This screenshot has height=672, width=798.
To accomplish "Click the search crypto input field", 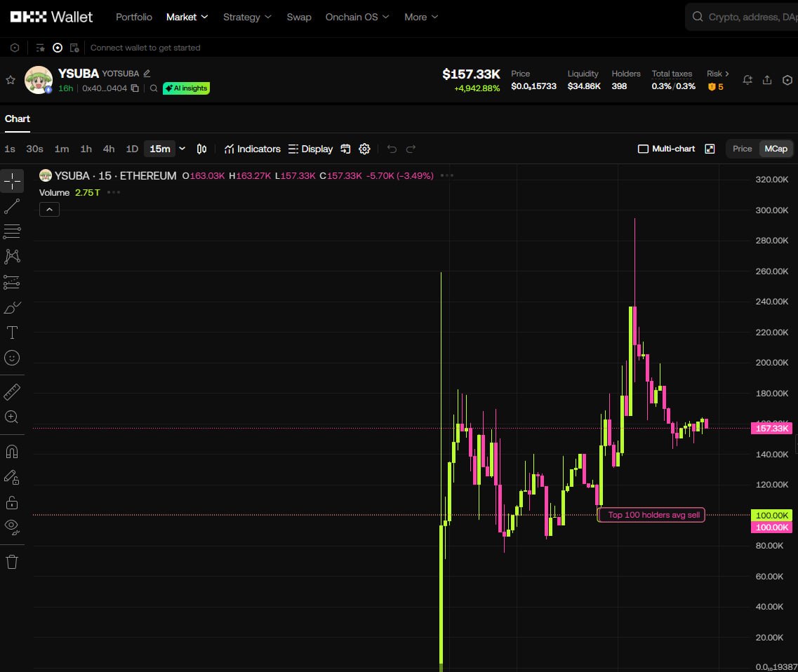I will 742,18.
